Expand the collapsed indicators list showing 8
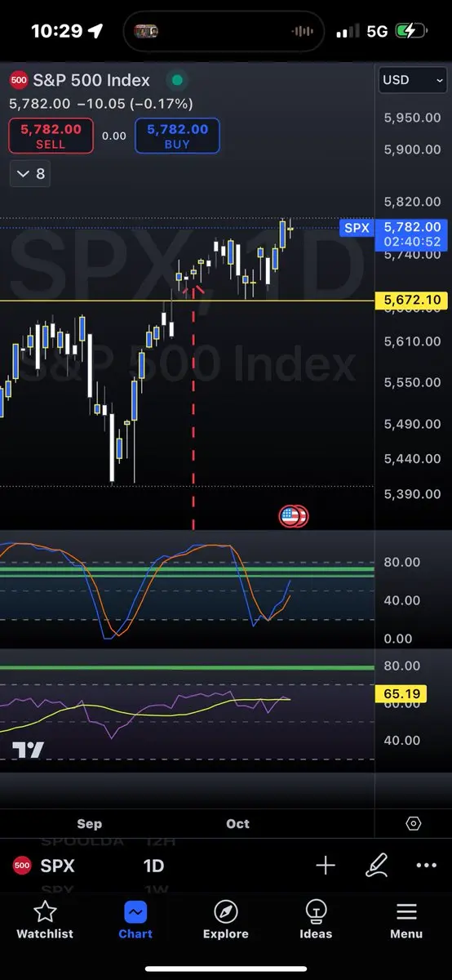The width and height of the screenshot is (452, 980). 31,174
